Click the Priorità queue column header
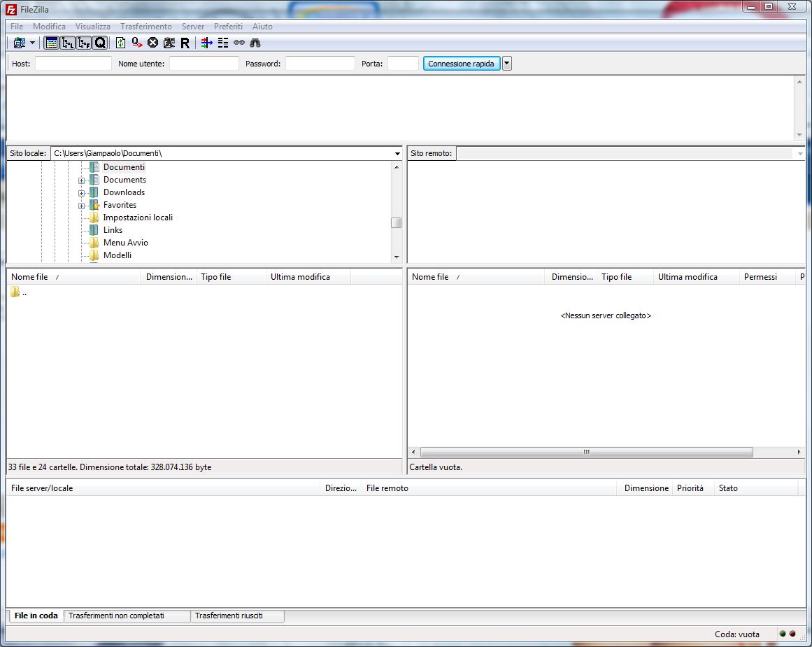 pyautogui.click(x=692, y=488)
